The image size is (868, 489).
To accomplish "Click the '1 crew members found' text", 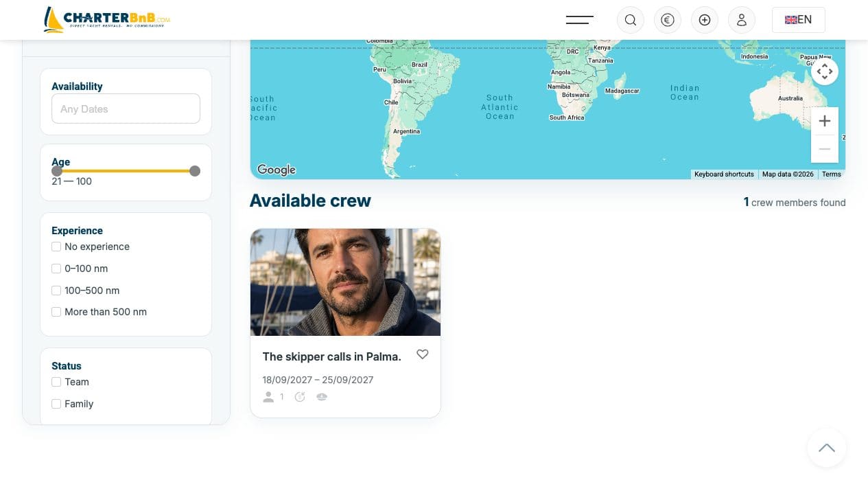I will tap(795, 203).
